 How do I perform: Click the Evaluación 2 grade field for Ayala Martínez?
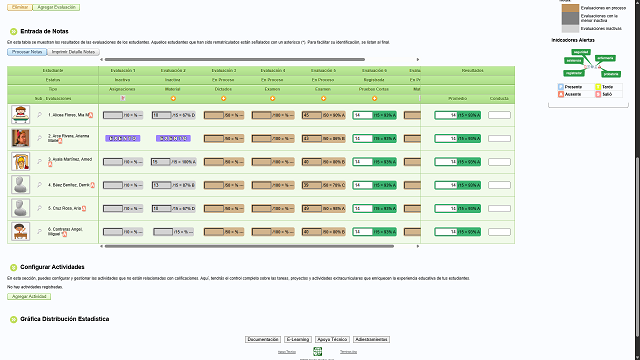pos(161,162)
